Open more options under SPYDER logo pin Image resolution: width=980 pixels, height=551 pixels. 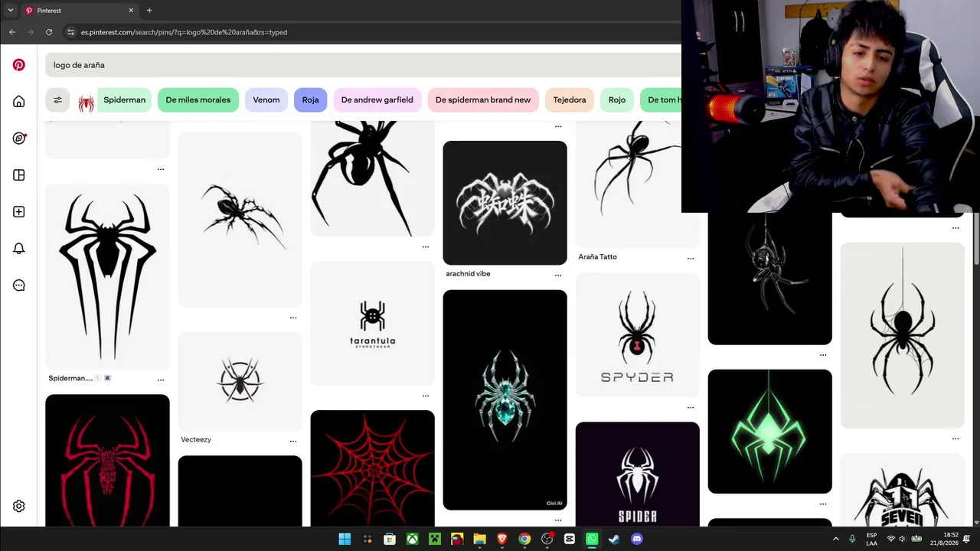point(691,407)
